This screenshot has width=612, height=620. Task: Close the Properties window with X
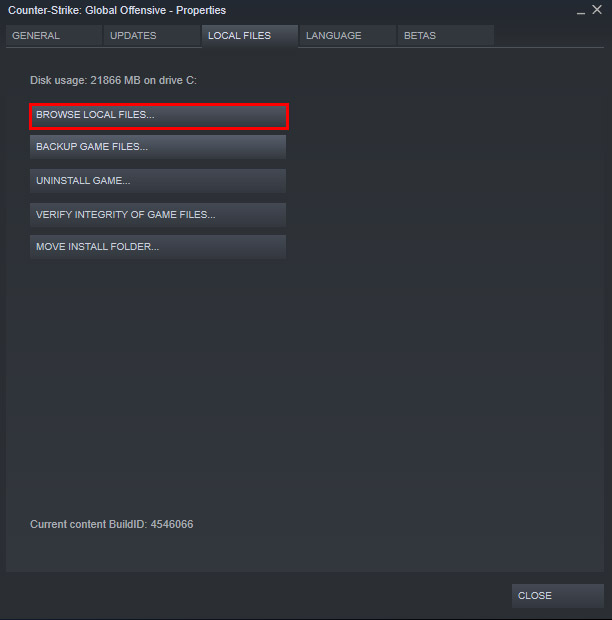pyautogui.click(x=597, y=10)
